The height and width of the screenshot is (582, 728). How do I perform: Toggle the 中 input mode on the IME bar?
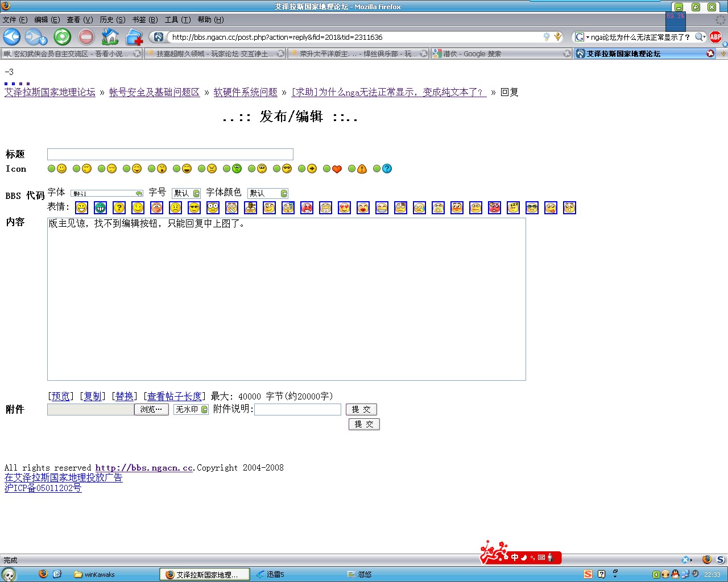pyautogui.click(x=515, y=558)
